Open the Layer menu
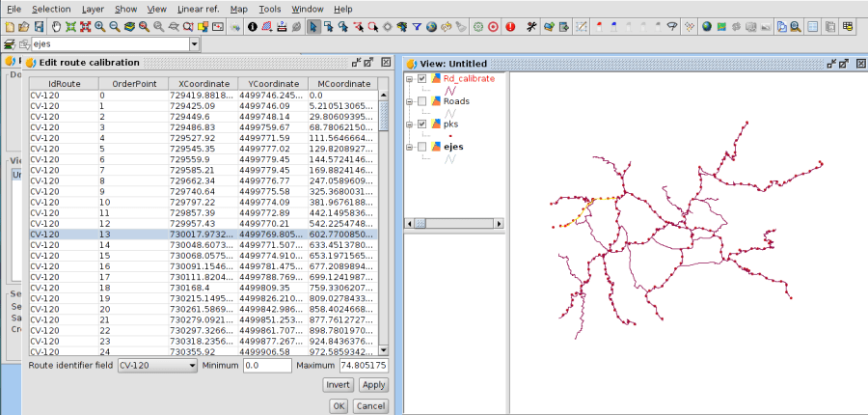Screen dimensions: 868x415 [x=93, y=9]
